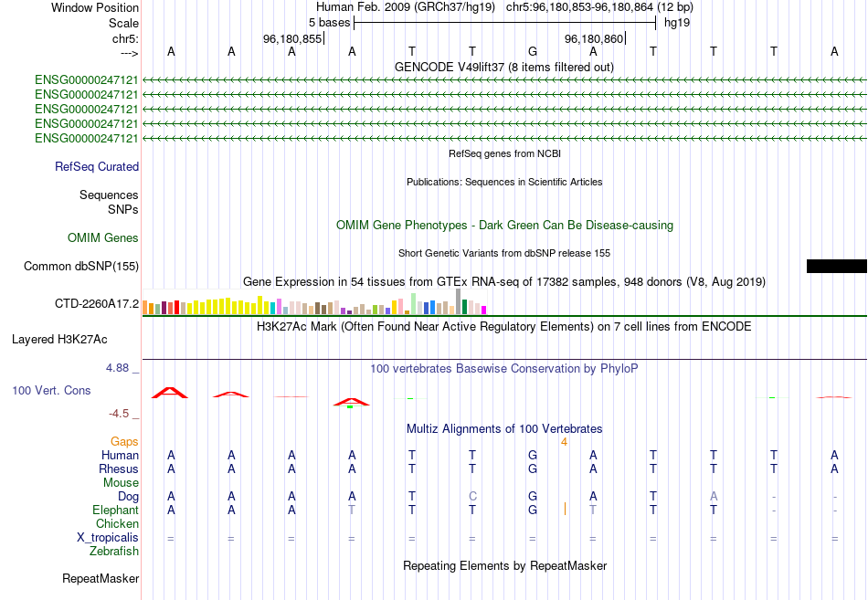The height and width of the screenshot is (600, 868).
Task: Click the 96,180,860 coordinate marker
Action: click(594, 38)
